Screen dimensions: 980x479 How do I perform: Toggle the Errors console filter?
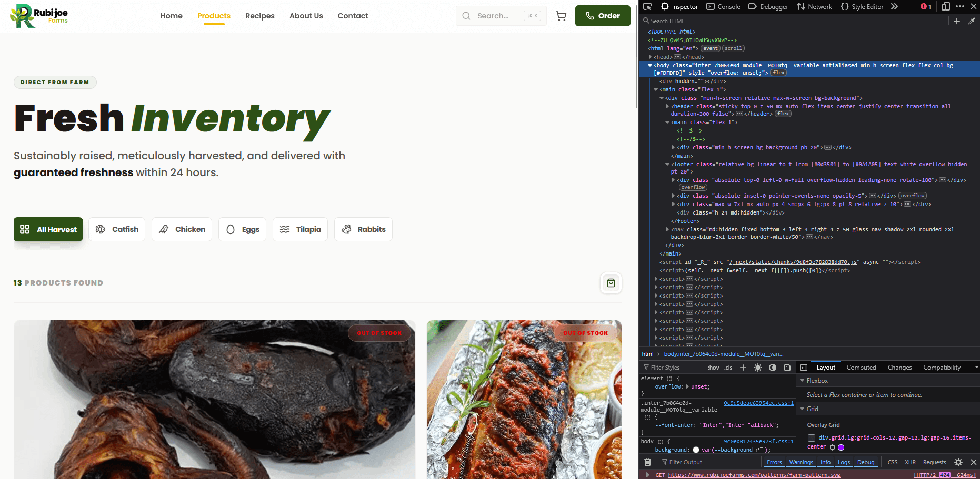(774, 462)
